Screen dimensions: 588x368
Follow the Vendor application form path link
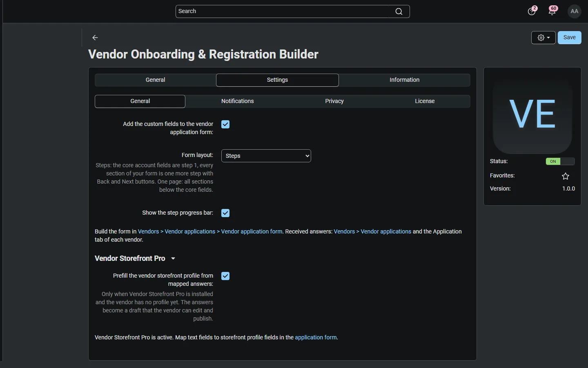[210, 231]
